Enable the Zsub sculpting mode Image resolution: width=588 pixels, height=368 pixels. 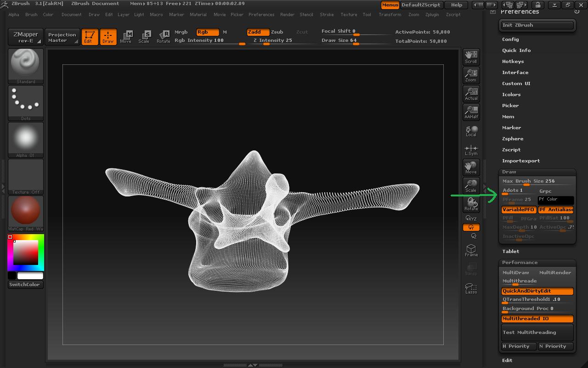pos(278,32)
